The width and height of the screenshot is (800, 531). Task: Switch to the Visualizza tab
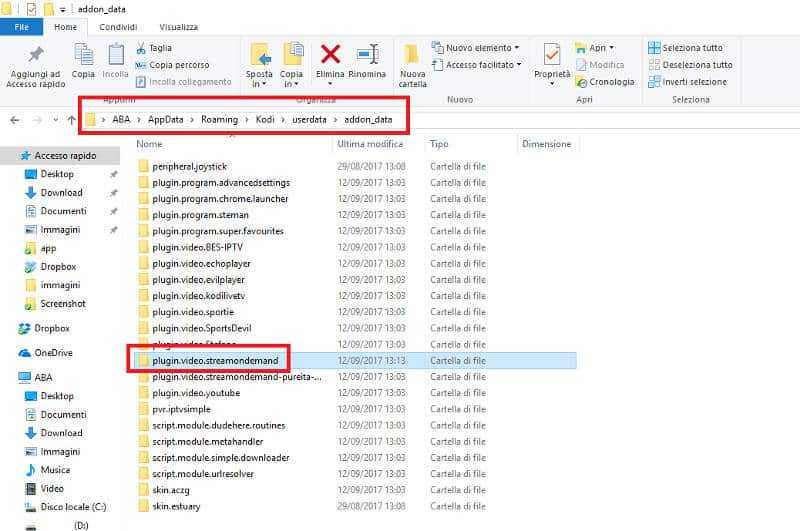(x=178, y=27)
